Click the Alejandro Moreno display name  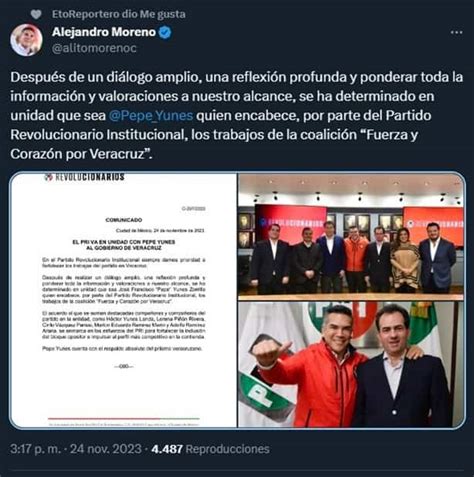[x=104, y=32]
